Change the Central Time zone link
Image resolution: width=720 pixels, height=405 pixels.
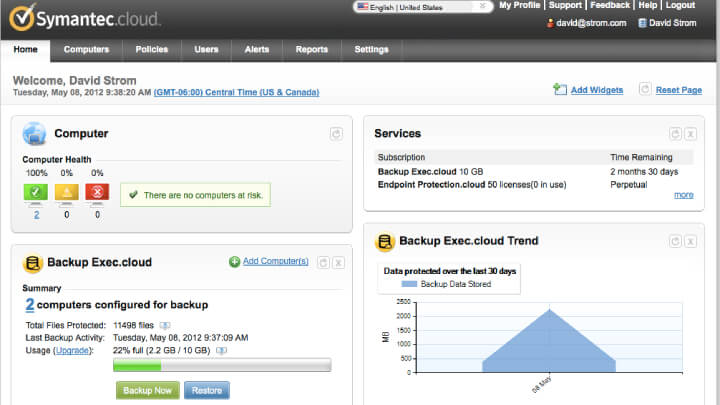(x=236, y=92)
